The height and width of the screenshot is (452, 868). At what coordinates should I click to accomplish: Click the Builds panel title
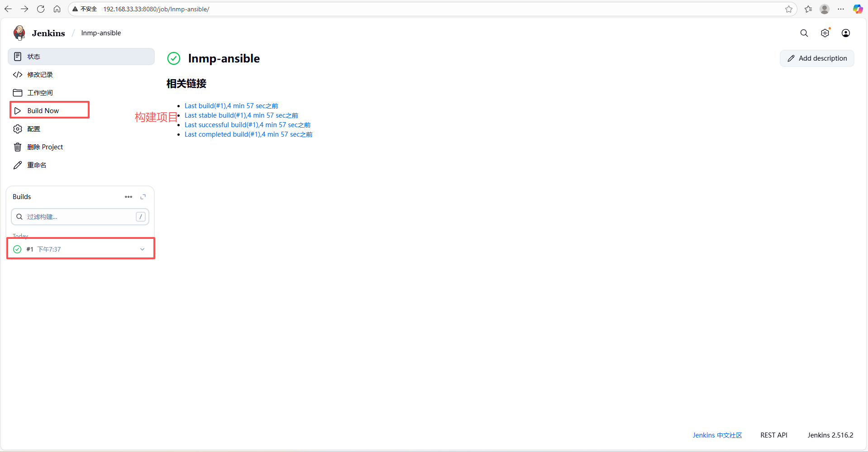point(22,197)
